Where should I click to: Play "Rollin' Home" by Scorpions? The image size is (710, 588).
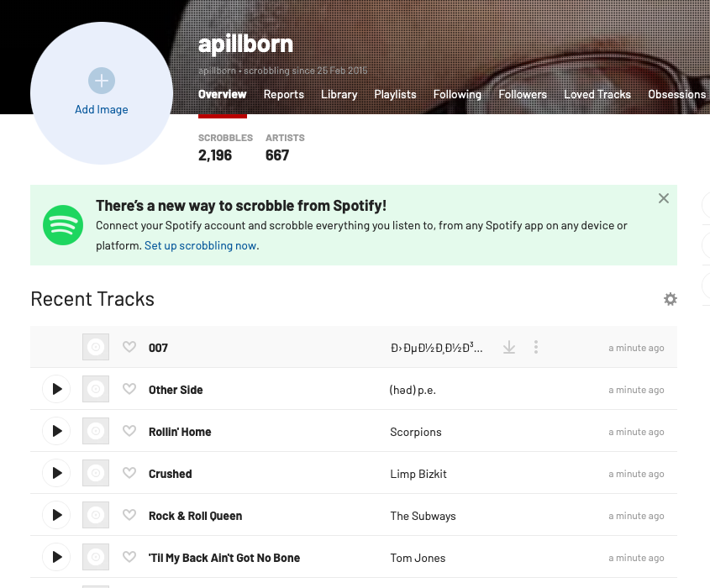tap(55, 431)
